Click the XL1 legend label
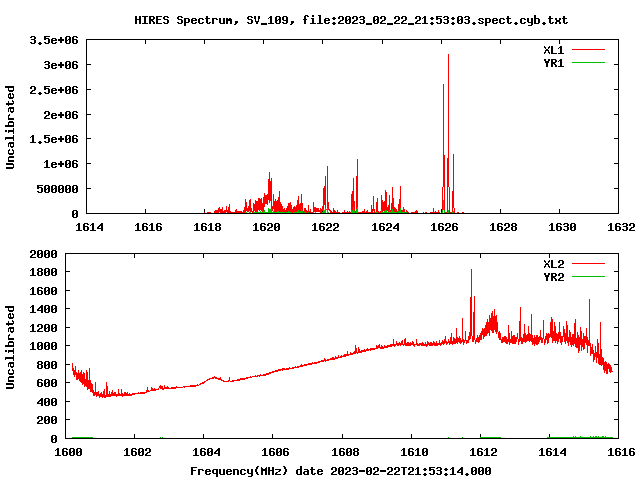Image resolution: width=640 pixels, height=480 pixels. [x=553, y=50]
